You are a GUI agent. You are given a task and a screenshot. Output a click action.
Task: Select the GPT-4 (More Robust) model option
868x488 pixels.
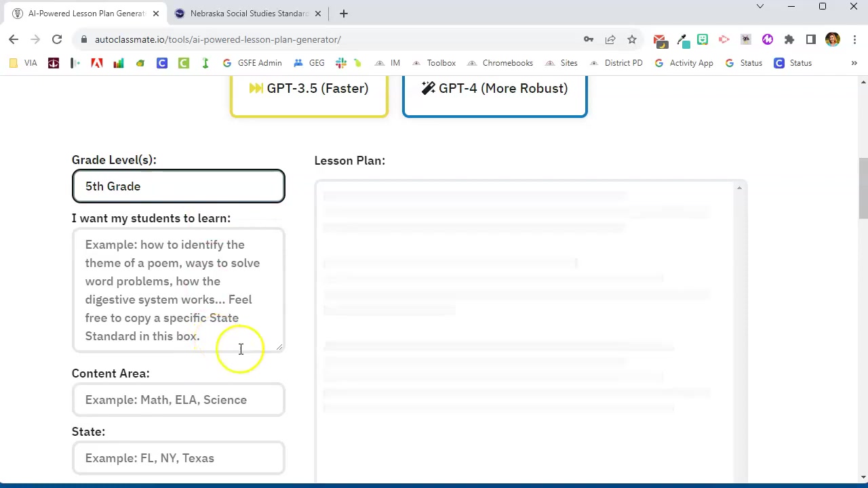tap(495, 89)
